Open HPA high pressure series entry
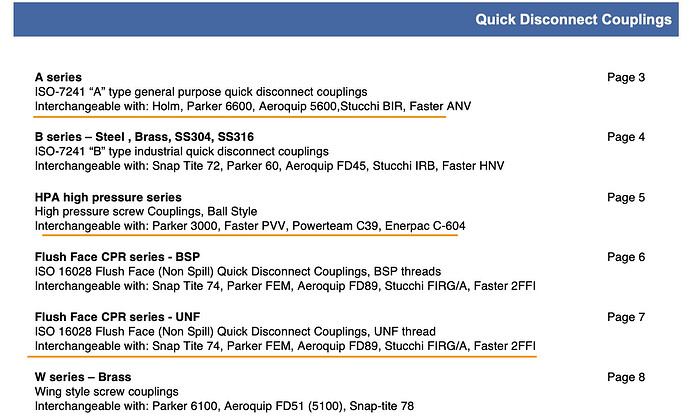 coord(108,197)
